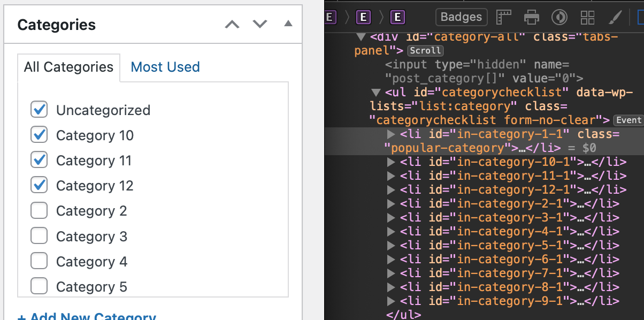644x320 pixels.
Task: Select the paintbrush styles icon
Action: [615, 17]
